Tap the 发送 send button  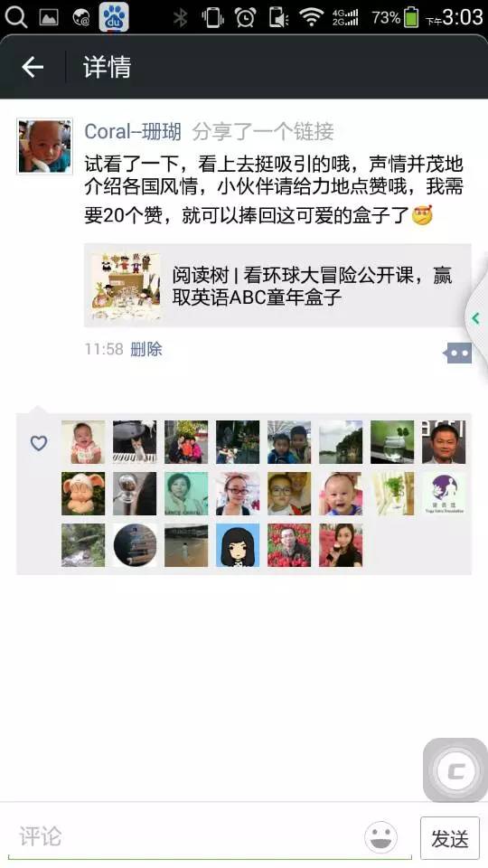pos(450,838)
